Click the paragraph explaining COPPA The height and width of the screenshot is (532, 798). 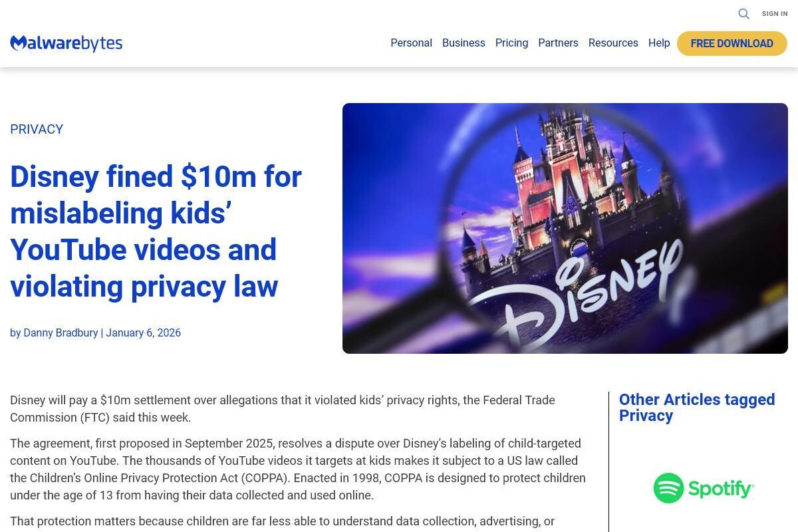(x=297, y=469)
